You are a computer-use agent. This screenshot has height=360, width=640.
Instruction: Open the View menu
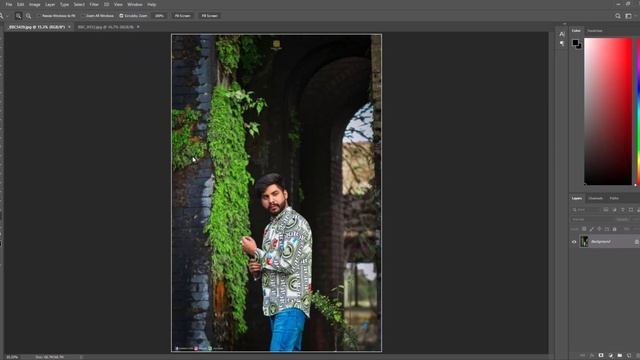[118, 4]
